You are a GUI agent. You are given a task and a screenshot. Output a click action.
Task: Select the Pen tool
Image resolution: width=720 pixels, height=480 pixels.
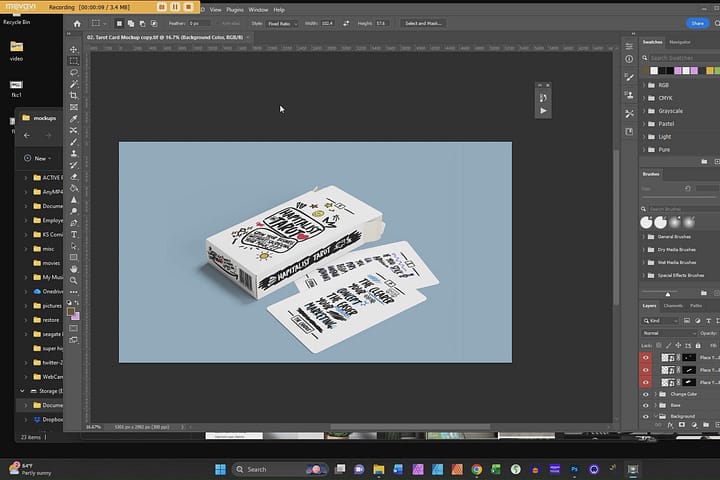coord(73,223)
